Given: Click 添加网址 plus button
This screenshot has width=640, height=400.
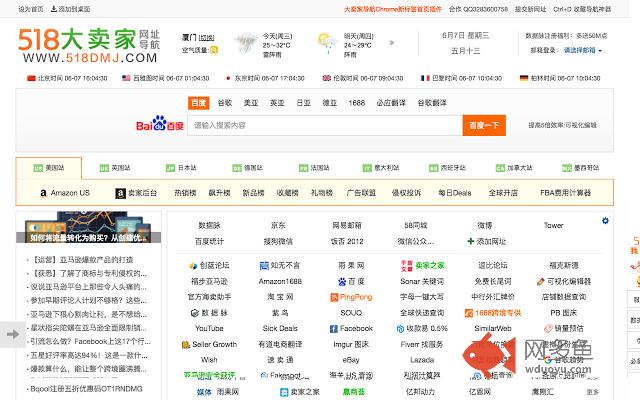Looking at the screenshot, I should click(487, 242).
